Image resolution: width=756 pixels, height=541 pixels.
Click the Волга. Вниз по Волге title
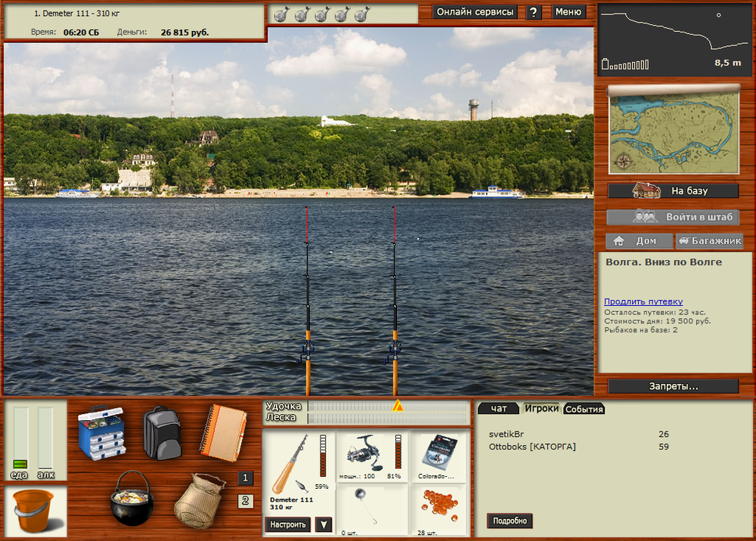(x=664, y=262)
